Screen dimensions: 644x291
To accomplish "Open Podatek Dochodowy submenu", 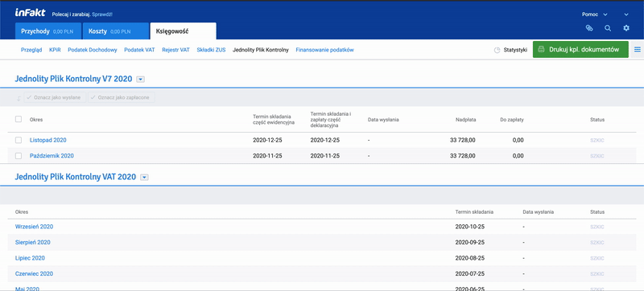I will click(x=93, y=50).
